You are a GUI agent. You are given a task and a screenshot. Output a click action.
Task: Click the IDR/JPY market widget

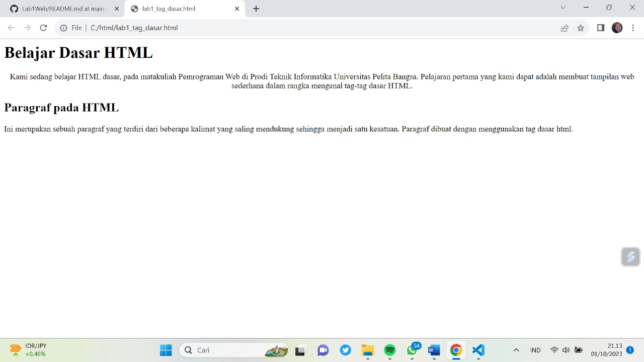(x=28, y=349)
